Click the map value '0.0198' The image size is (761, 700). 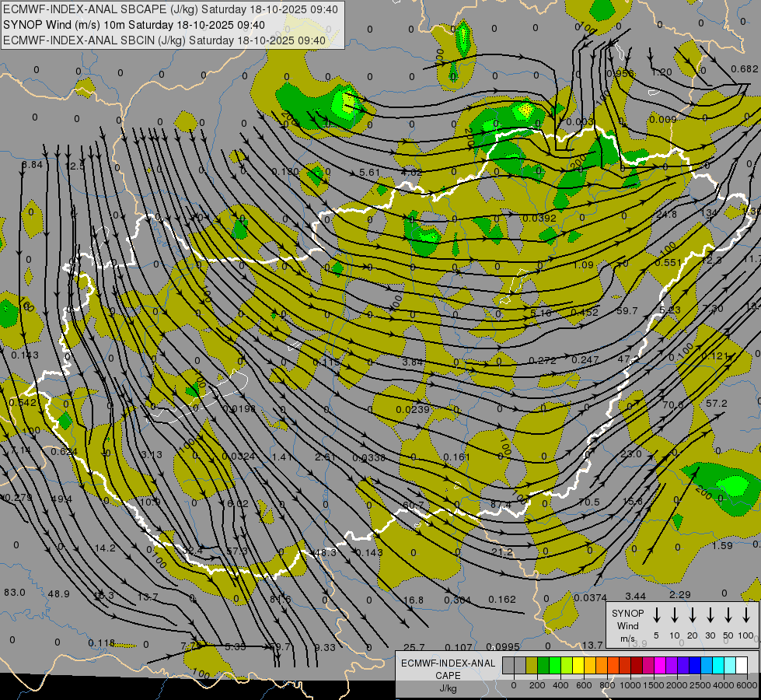click(x=239, y=408)
